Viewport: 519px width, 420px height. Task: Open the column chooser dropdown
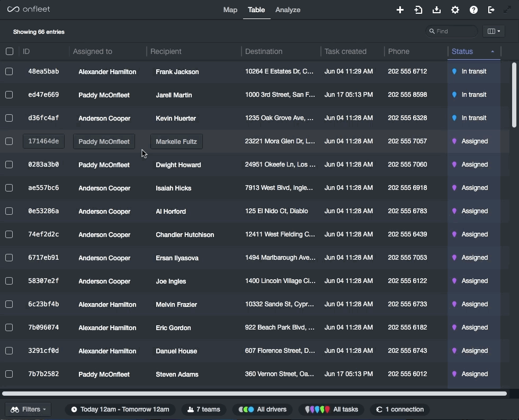[x=494, y=31]
